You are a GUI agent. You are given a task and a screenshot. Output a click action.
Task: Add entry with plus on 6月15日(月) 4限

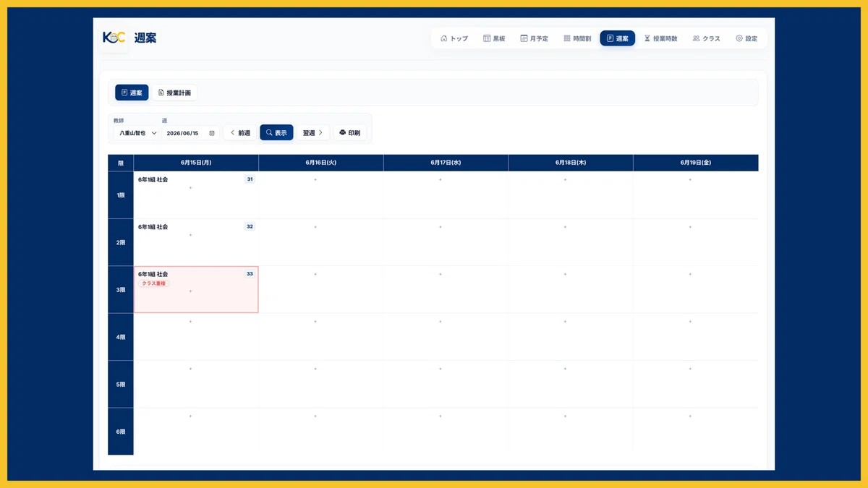(190, 322)
